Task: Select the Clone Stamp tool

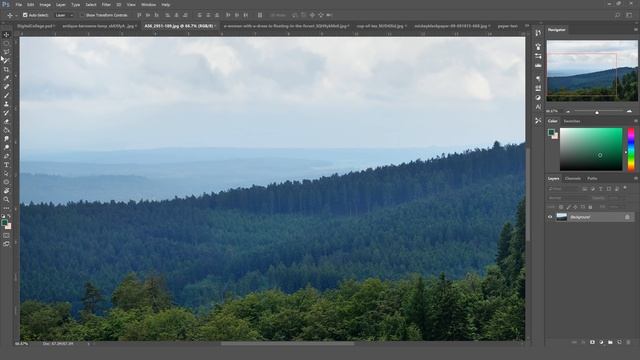Action: coord(6,104)
